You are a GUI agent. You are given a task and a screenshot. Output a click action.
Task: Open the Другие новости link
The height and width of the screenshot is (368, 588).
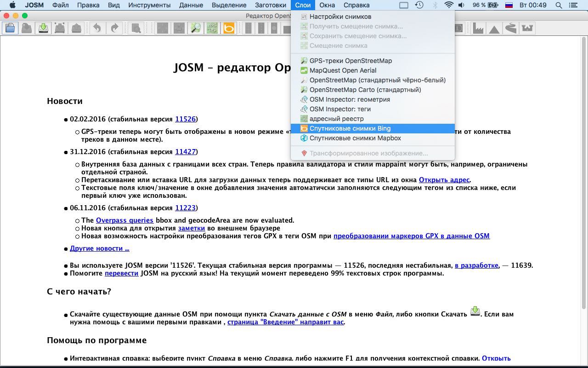pyautogui.click(x=100, y=248)
